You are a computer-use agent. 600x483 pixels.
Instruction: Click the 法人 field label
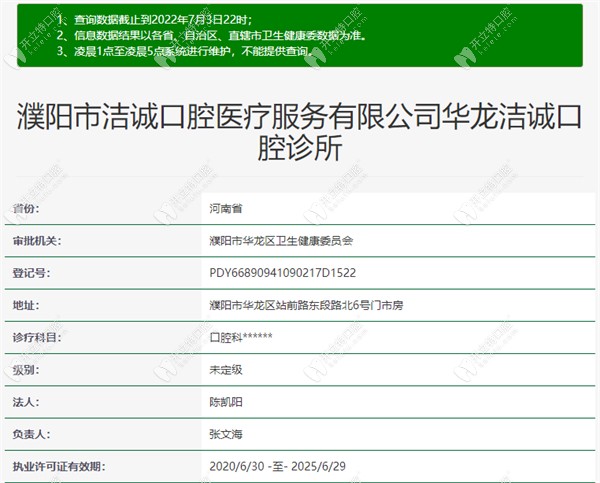[26, 402]
